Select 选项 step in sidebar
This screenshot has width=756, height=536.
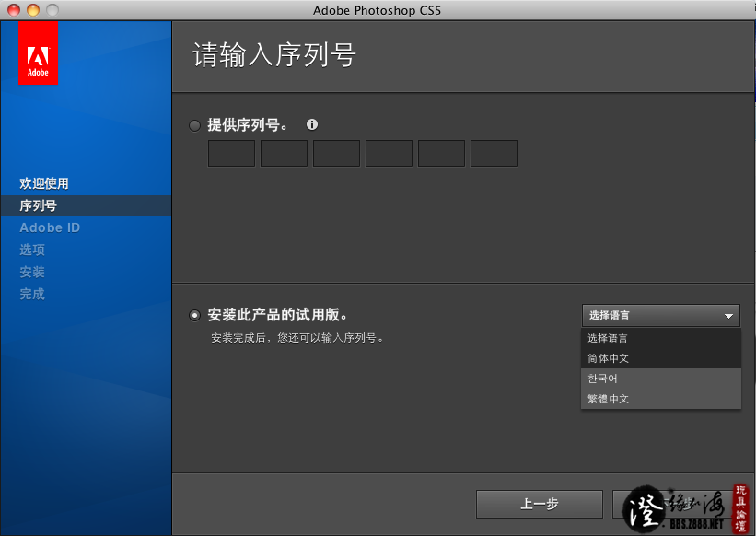[32, 250]
